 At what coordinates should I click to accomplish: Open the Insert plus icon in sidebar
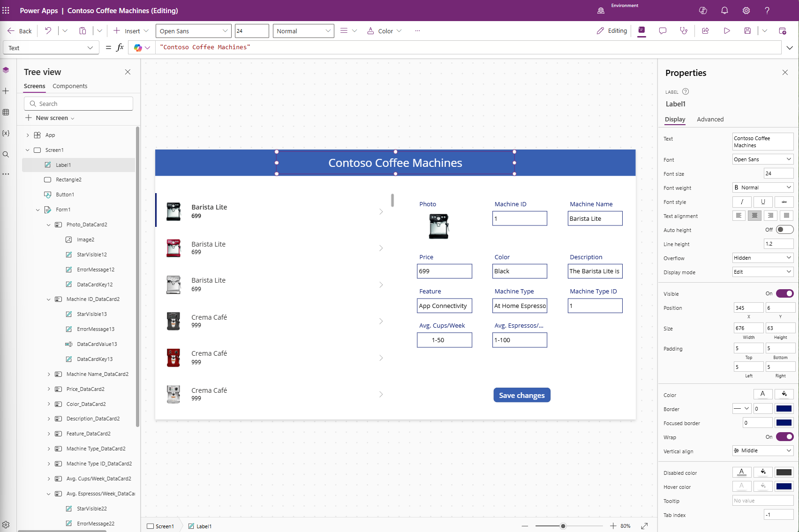pyautogui.click(x=6, y=91)
